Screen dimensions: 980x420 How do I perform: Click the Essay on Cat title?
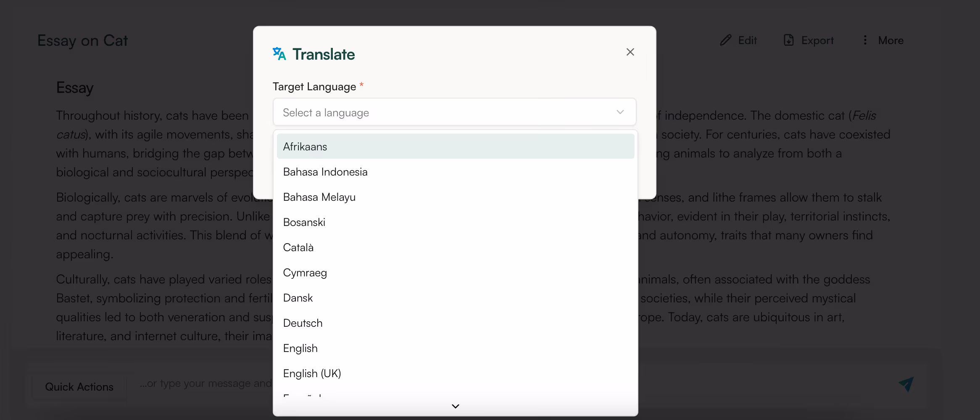[82, 40]
